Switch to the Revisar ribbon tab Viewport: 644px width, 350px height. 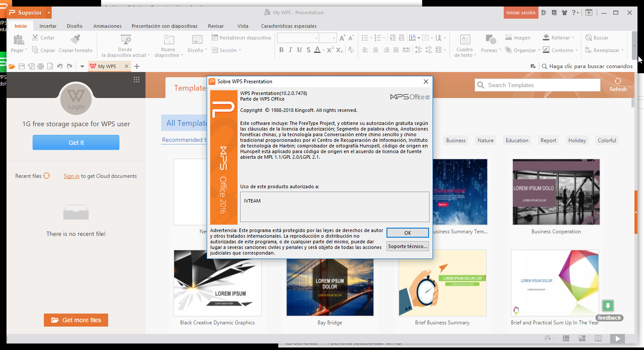click(x=216, y=26)
